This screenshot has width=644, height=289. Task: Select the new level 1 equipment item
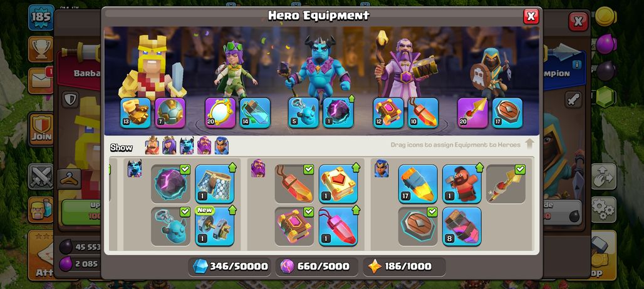tap(214, 226)
